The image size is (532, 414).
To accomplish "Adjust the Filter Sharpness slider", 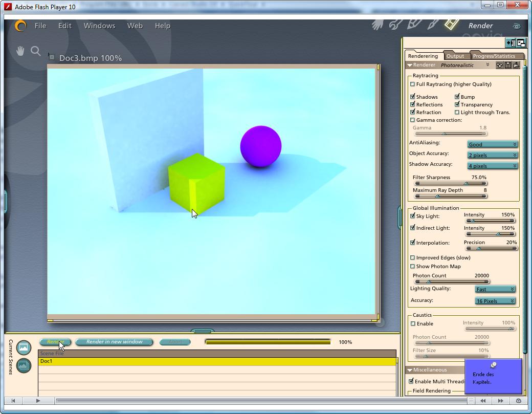I will tap(451, 183).
